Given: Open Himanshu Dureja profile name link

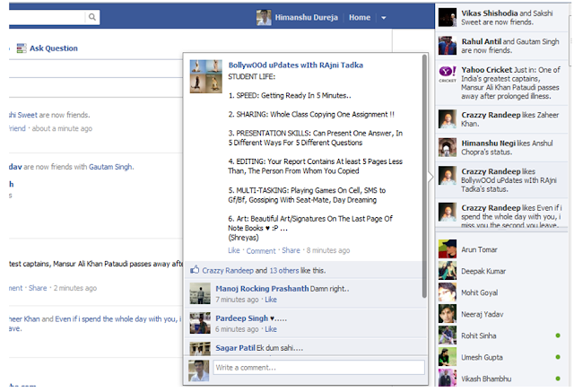Looking at the screenshot, I should pos(306,18).
